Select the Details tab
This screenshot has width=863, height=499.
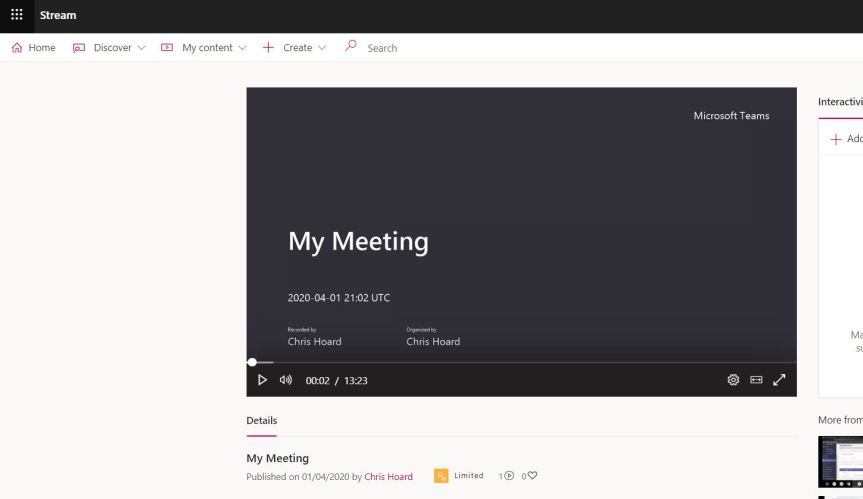(262, 421)
